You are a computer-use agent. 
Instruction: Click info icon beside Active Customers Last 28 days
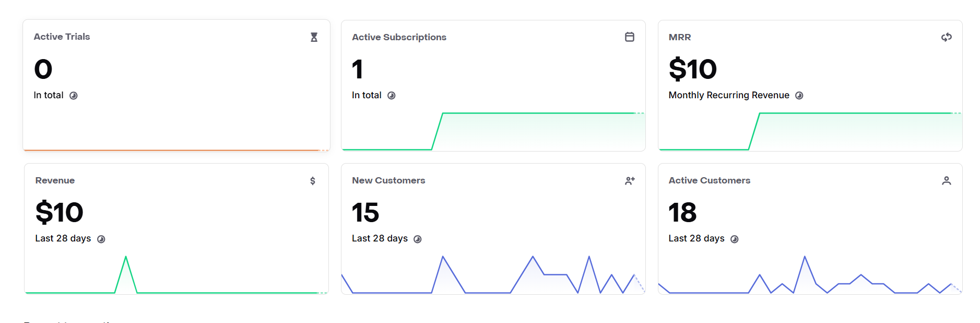click(735, 239)
